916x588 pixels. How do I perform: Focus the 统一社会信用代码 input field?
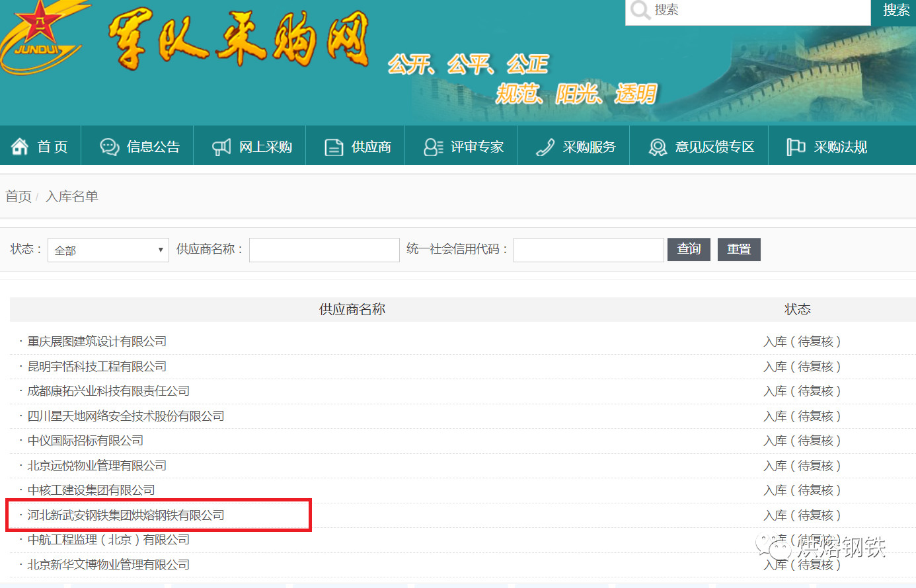tap(589, 250)
